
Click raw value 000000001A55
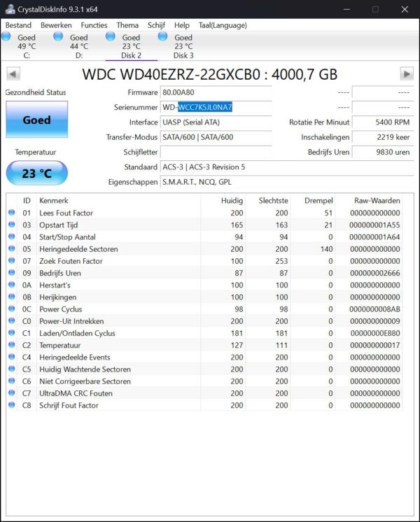[x=374, y=225]
